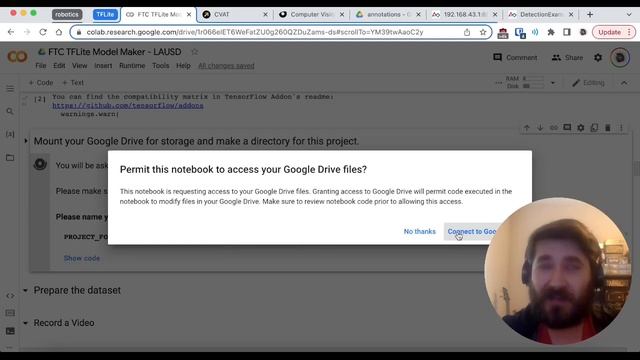Switch to the annotations Drive tab

[387, 14]
